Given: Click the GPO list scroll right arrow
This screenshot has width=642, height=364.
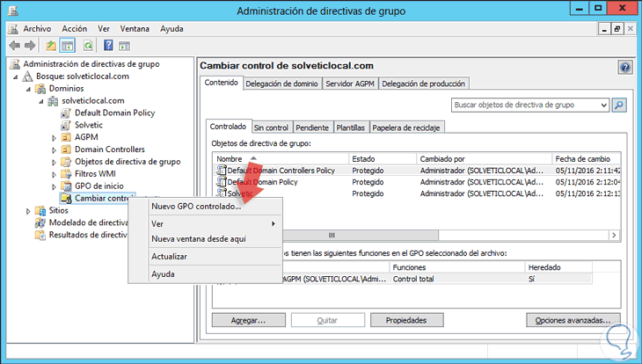Looking at the screenshot, I should pos(614,236).
